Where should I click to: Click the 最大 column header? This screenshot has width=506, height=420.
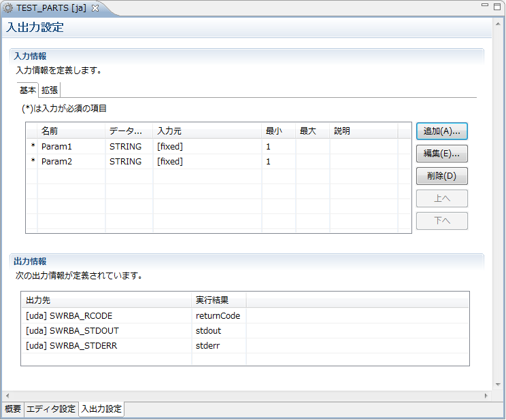(x=313, y=131)
